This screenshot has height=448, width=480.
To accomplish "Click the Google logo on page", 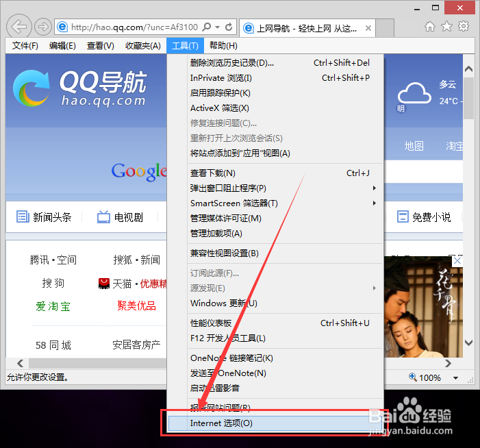I will (x=139, y=171).
